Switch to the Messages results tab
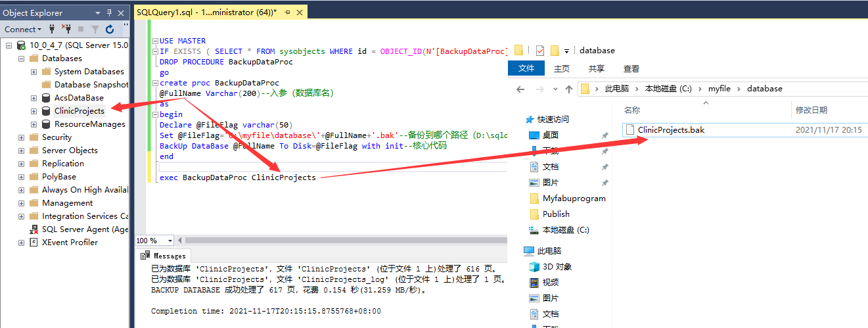The height and width of the screenshot is (328, 868). (164, 256)
